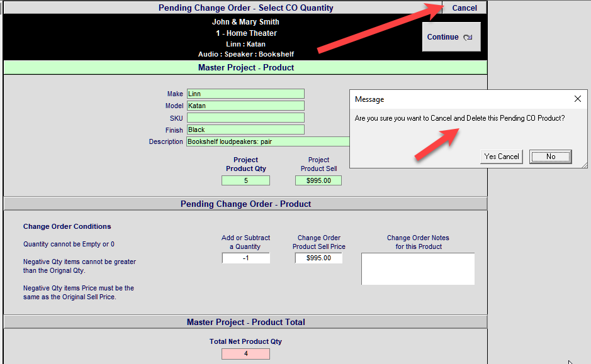Click the Master Project - Product header
The image size is (591, 364).
pos(245,68)
